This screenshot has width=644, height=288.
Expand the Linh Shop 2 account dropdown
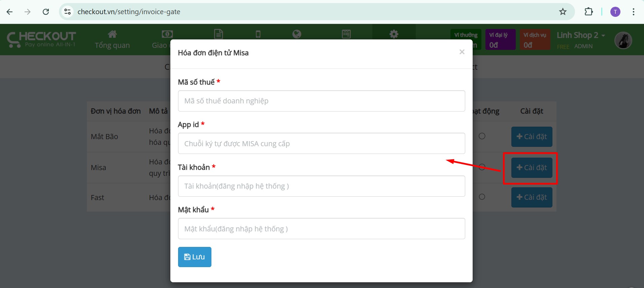581,35
